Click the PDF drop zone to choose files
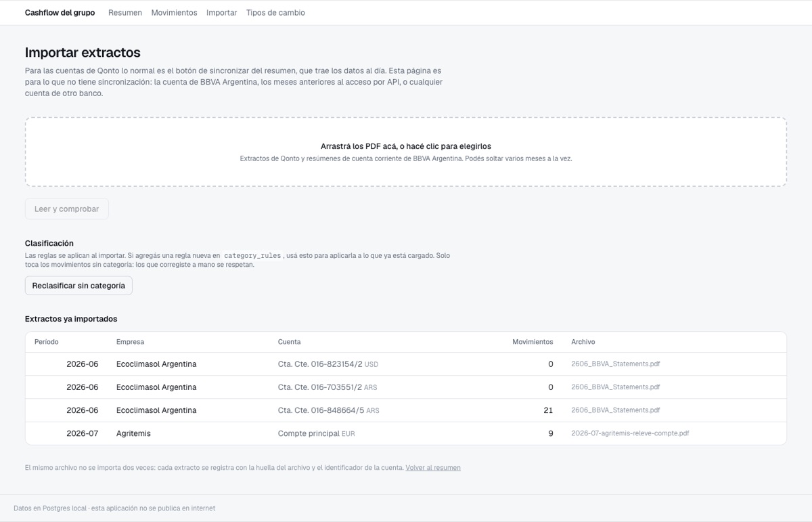Screen dimensions: 812x522 pos(406,152)
